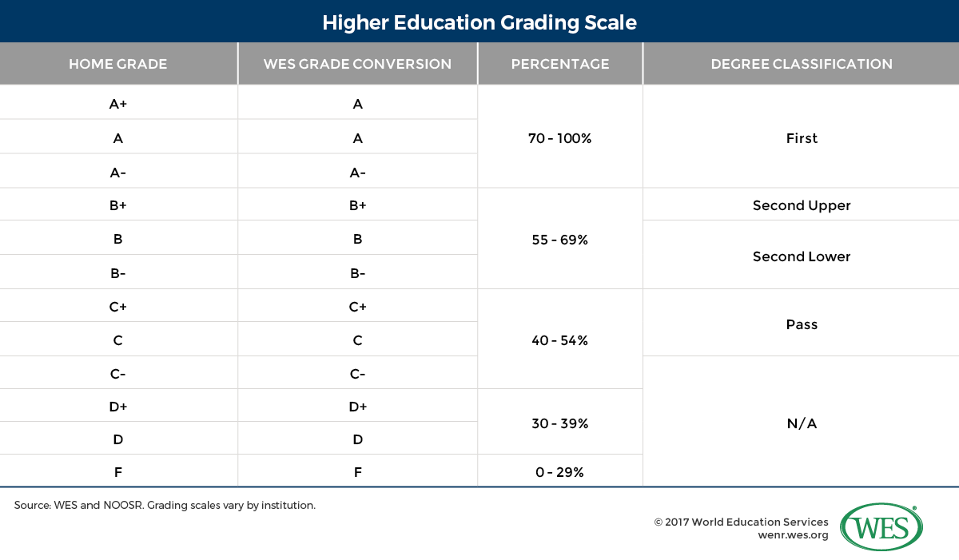
Task: Click the WES GRADE CONVERSION header
Action: point(357,64)
